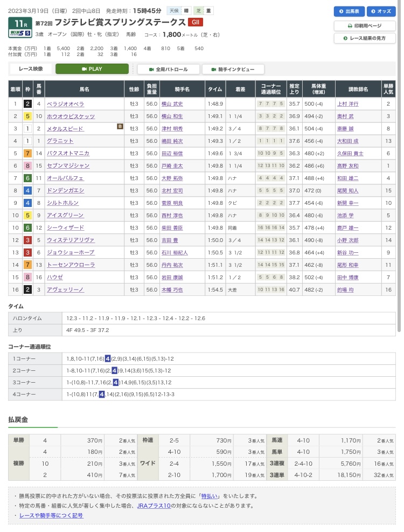The height and width of the screenshot is (532, 404).
Task: Play the race video with PLAY
Action: click(92, 69)
